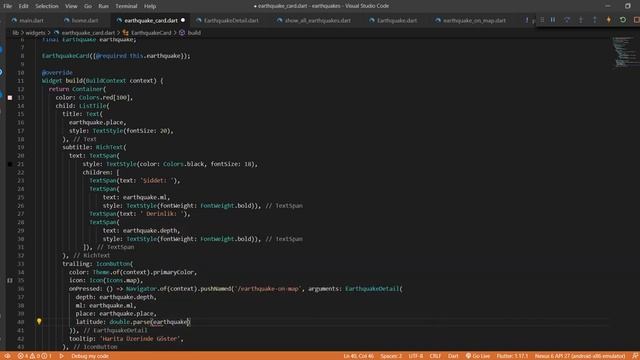The height and width of the screenshot is (360, 640).
Task: Open the Terminal menu
Action: pyautogui.click(x=126, y=6)
